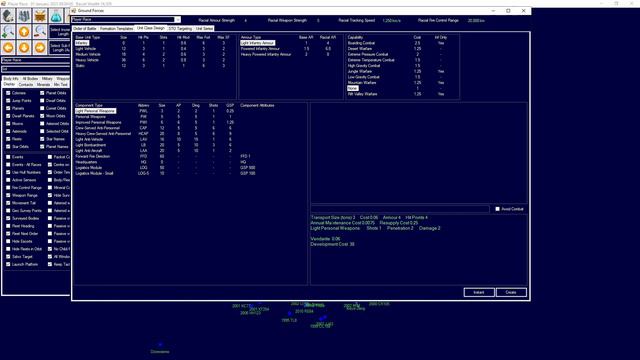Check the Geo Survey Points checkbox
This screenshot has width=640, height=360.
pos(8,211)
